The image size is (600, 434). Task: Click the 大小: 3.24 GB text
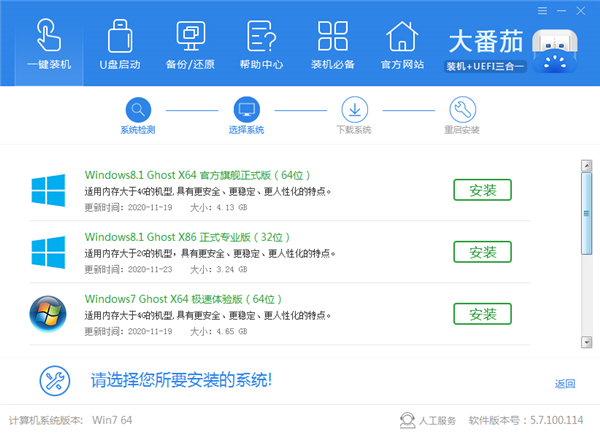pyautogui.click(x=219, y=269)
